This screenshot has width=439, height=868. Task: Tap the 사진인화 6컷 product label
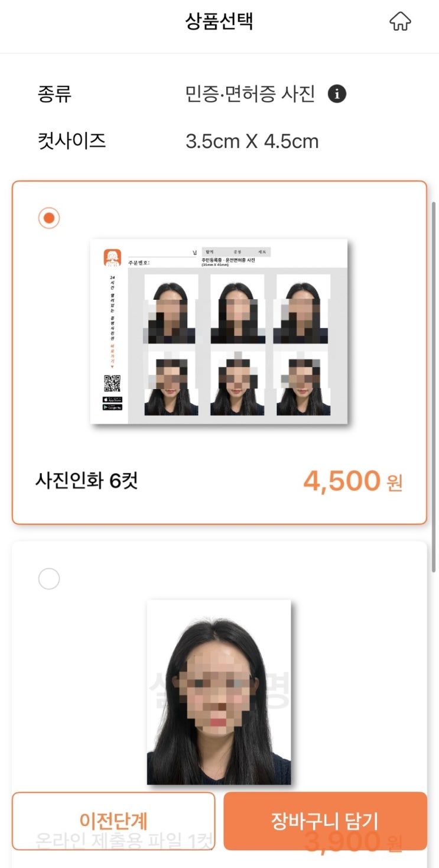point(86,481)
